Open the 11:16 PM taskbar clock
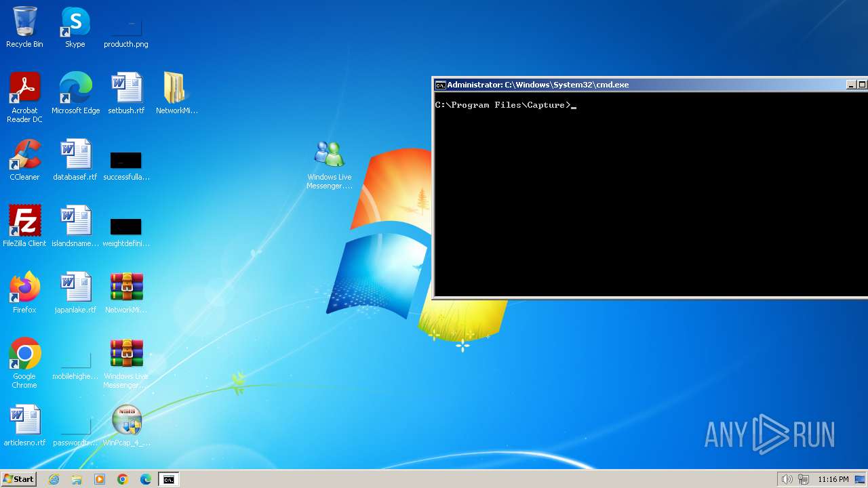The height and width of the screenshot is (488, 868). 833,479
